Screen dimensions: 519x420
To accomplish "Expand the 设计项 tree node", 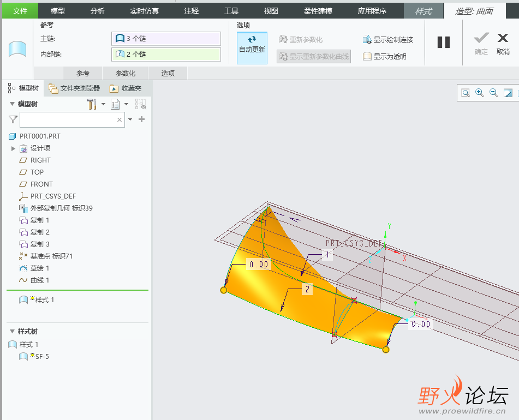I will point(13,148).
